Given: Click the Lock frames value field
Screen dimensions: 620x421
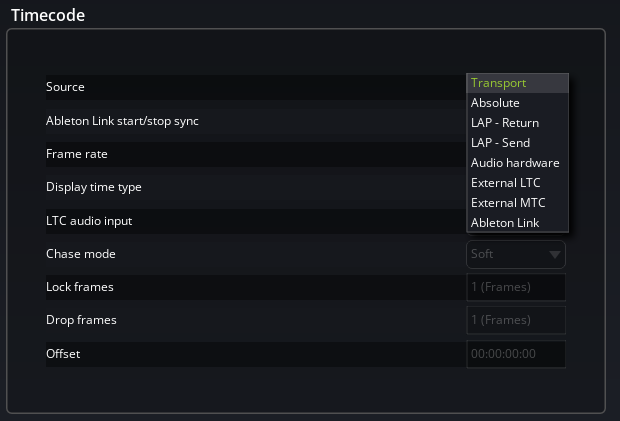Looking at the screenshot, I should click(x=516, y=288).
